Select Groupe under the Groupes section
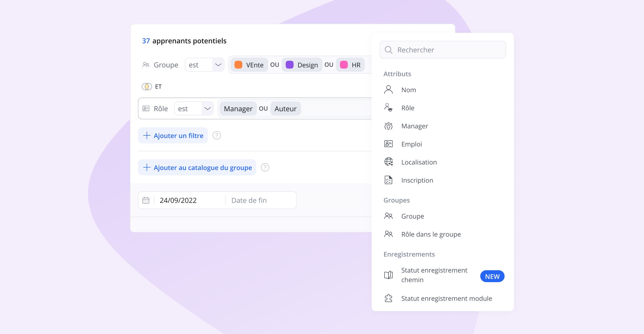This screenshot has height=334, width=644. coord(413,216)
